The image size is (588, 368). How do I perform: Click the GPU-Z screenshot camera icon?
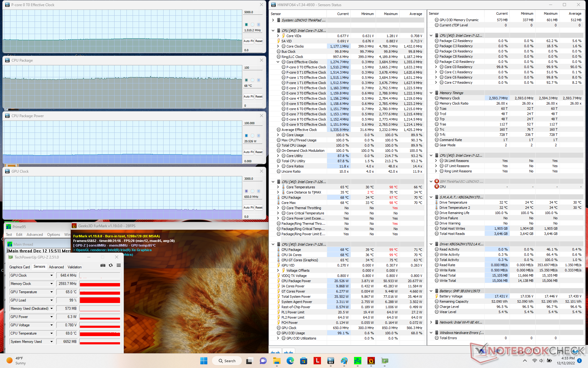(103, 265)
